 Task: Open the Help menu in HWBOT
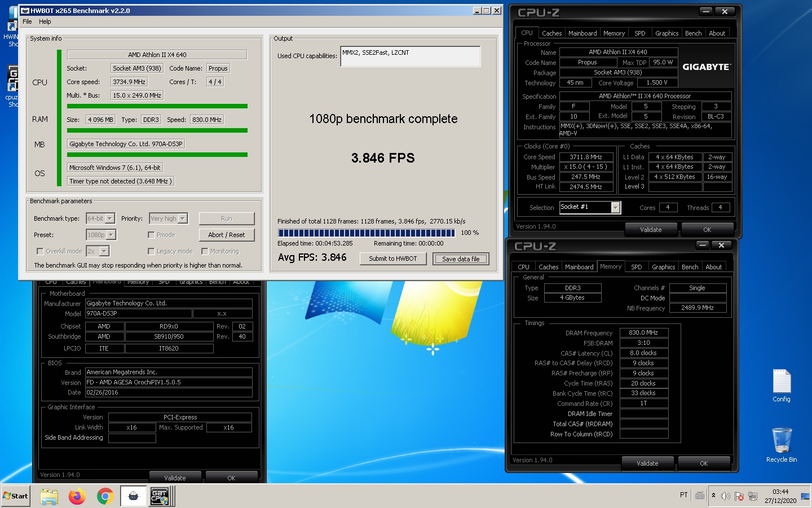coord(45,21)
